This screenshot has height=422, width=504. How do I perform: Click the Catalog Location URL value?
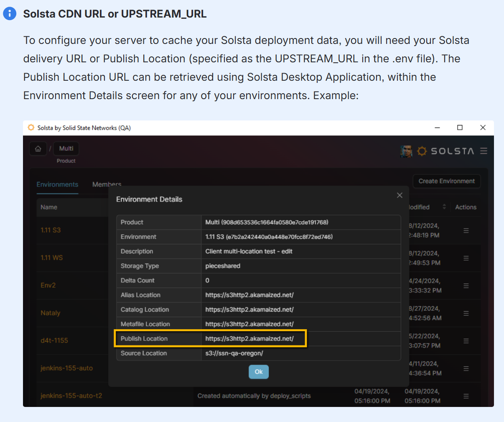point(249,309)
